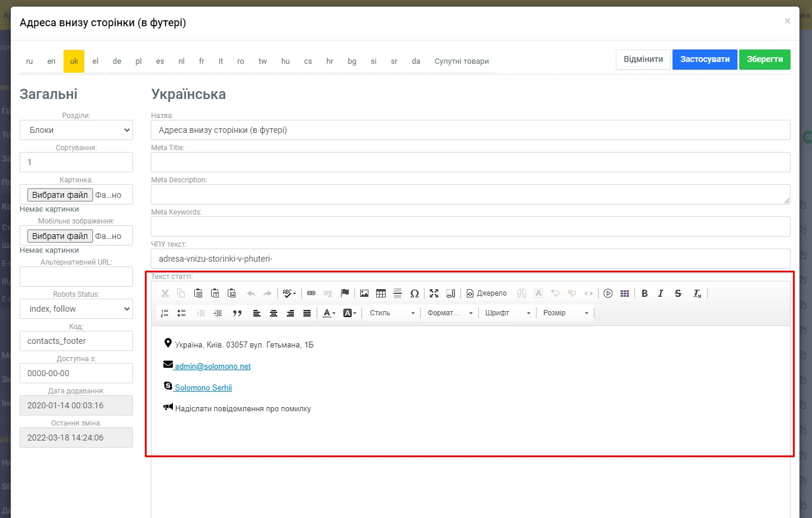This screenshot has width=812, height=518.
Task: Insert an image via the editor toolbar
Action: point(364,293)
